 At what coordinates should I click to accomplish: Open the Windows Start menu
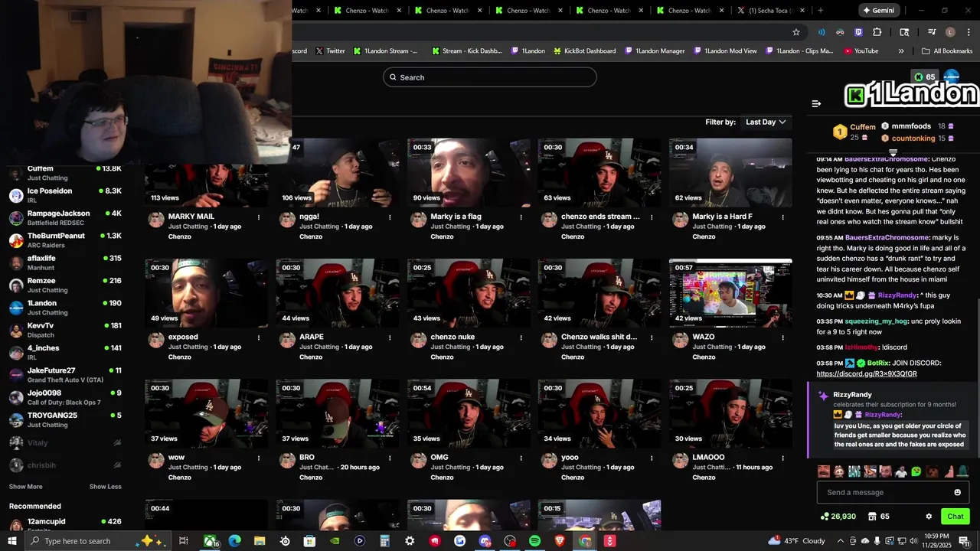(12, 541)
